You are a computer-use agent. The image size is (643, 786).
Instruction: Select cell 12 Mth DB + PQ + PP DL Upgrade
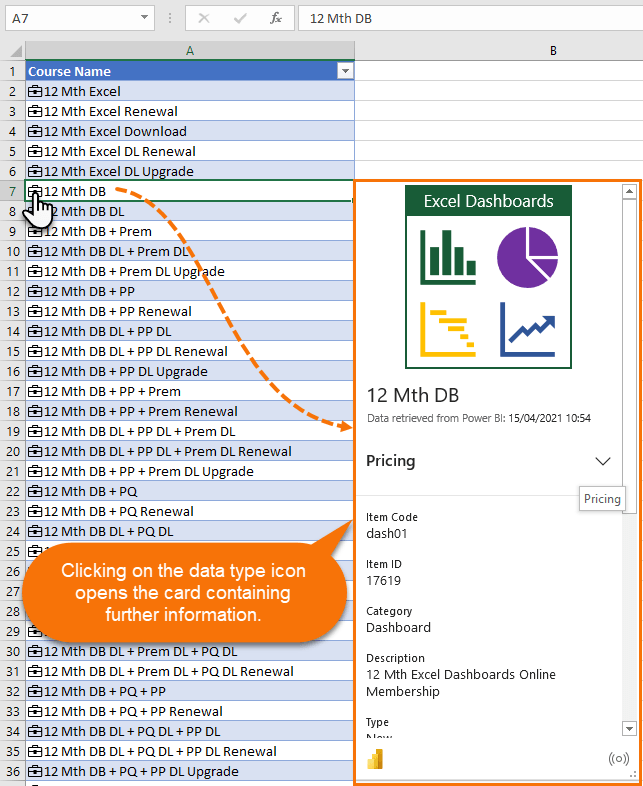(190, 771)
